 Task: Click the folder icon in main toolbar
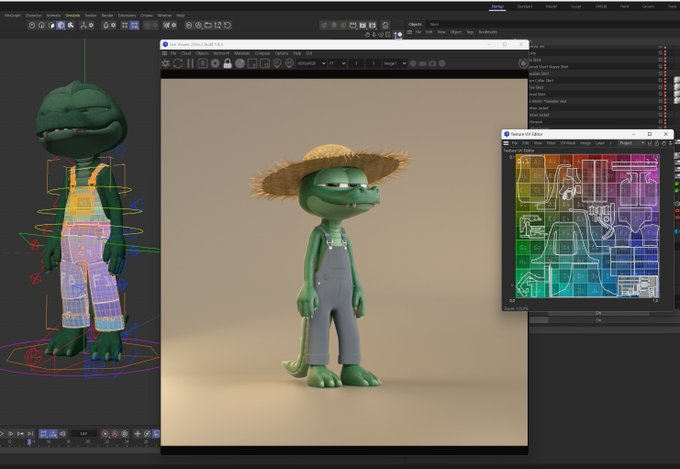pyautogui.click(x=208, y=25)
